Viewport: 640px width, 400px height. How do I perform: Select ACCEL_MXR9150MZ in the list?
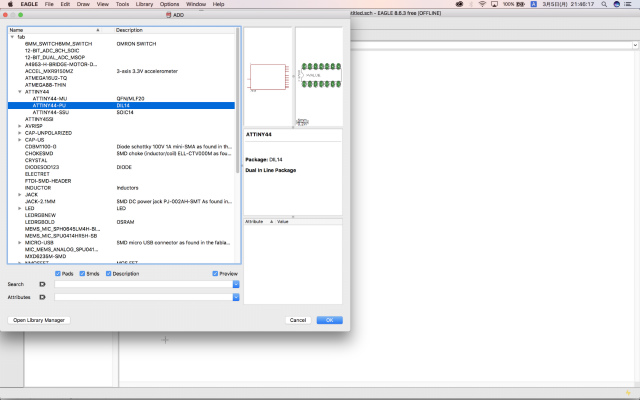click(x=49, y=71)
